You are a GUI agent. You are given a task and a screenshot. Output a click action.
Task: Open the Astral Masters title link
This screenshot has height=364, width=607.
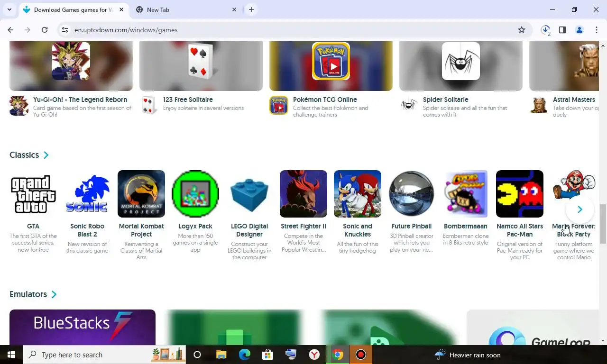click(x=574, y=100)
